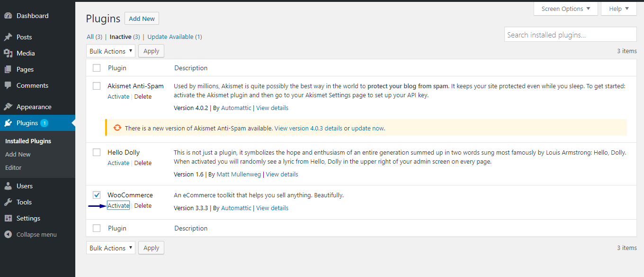644x277 pixels.
Task: Open Akismet 'View details' link
Action: coord(272,108)
